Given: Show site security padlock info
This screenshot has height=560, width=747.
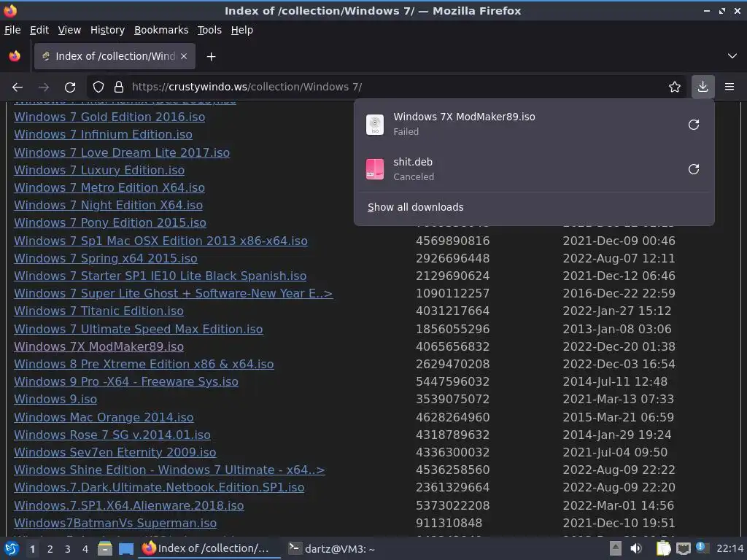Looking at the screenshot, I should (119, 87).
